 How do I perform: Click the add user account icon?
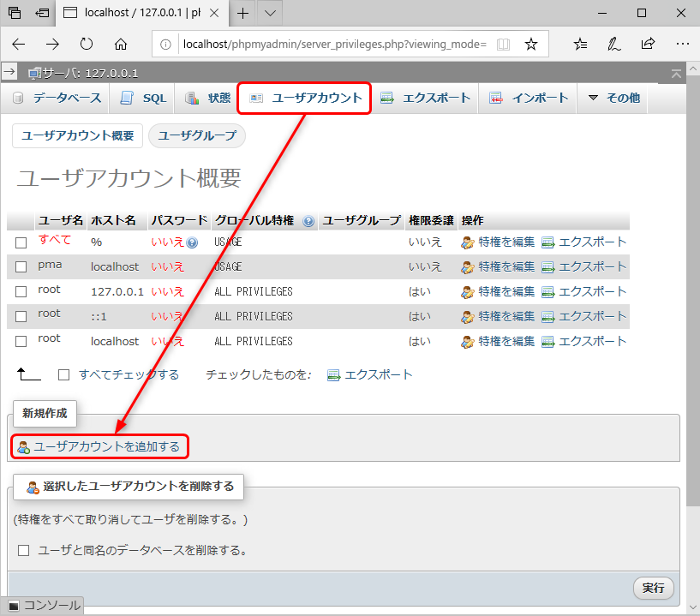click(23, 447)
